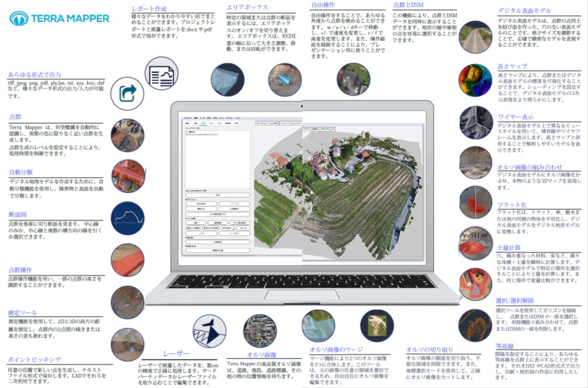
Task: Open the あらゆる形式で出力 heading
Action: tap(34, 75)
